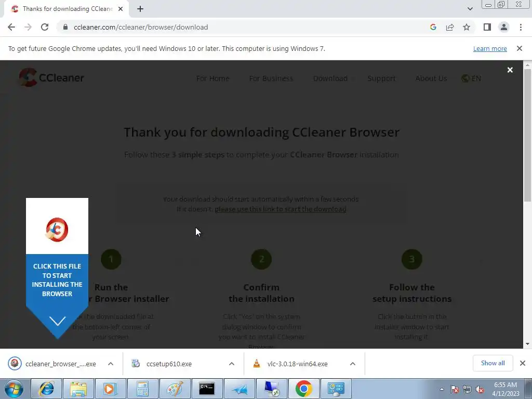The height and width of the screenshot is (399, 532).
Task: Launch Internet Explorer from taskbar
Action: [x=46, y=389]
